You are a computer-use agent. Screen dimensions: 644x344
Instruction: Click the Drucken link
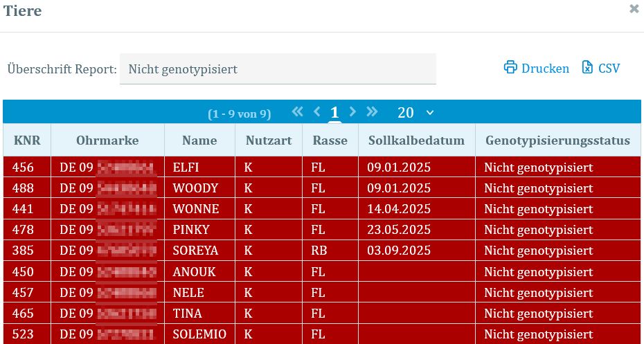[x=545, y=69]
